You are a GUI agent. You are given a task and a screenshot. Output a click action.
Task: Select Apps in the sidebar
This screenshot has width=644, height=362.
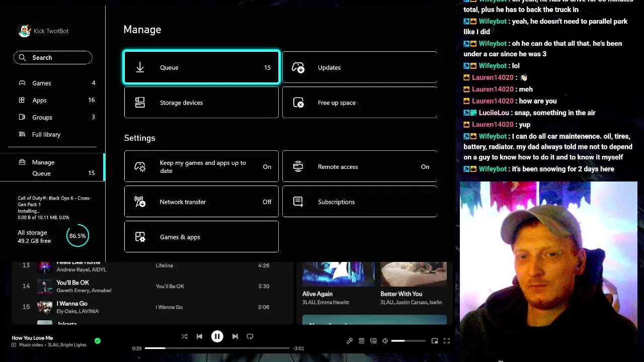[x=56, y=100]
